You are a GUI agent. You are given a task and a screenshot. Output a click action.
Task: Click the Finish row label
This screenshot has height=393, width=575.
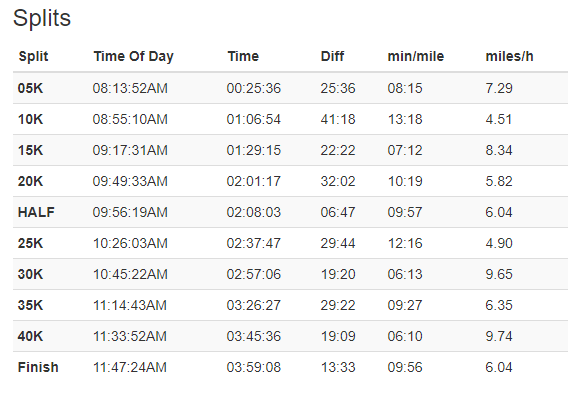[38, 367]
